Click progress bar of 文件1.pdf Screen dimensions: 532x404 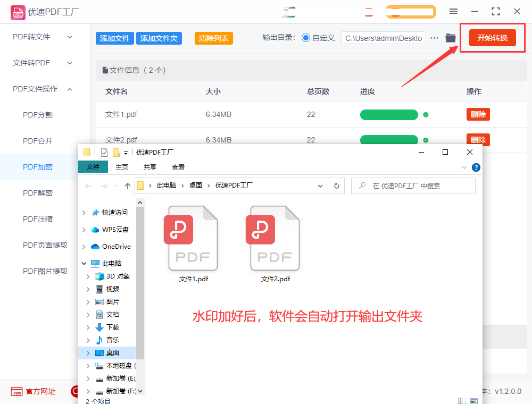click(x=389, y=115)
